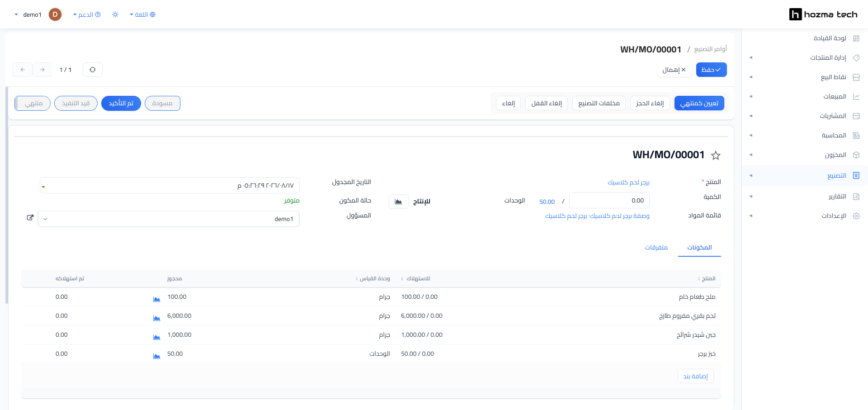Select قيد التنفيذ status stage
This screenshot has height=410, width=868.
(x=76, y=103)
